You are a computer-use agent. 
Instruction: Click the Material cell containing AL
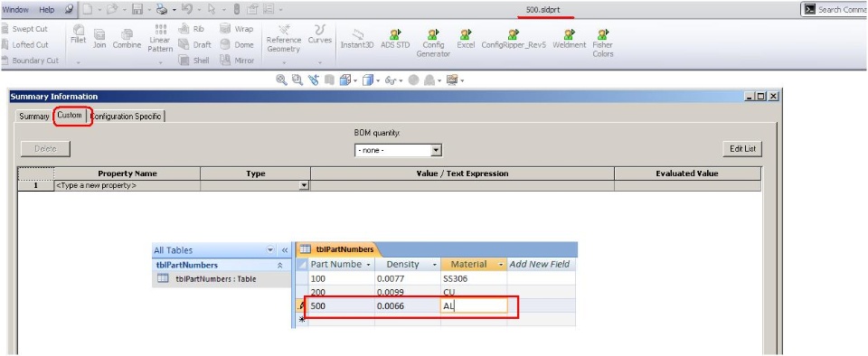475,305
